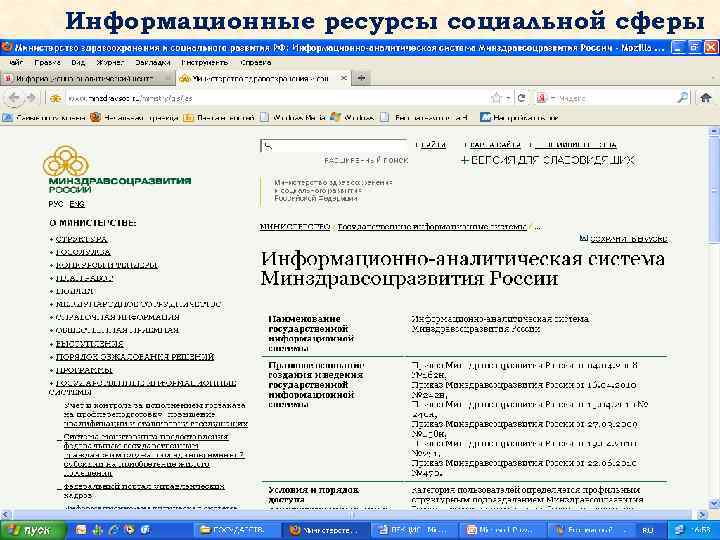Open the ПРОГРАММЫ sidebar link

click(84, 370)
